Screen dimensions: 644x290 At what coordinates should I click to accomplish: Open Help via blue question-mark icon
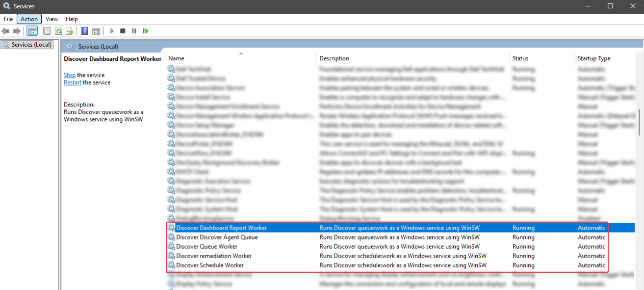coord(85,31)
